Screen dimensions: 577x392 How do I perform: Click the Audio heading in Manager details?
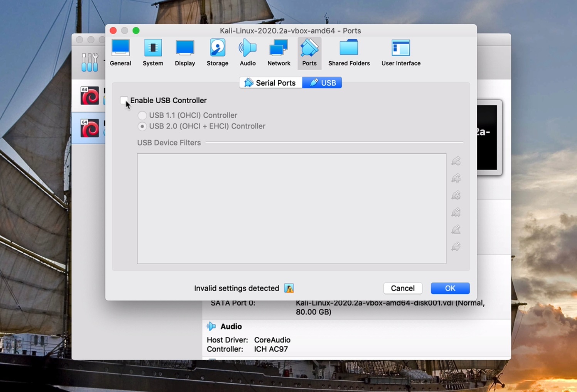[231, 326]
